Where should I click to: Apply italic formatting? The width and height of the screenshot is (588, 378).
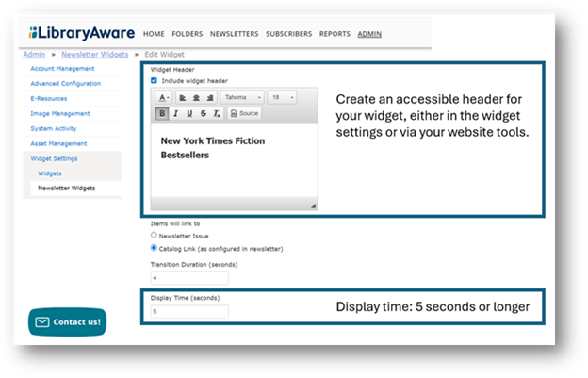coord(175,113)
